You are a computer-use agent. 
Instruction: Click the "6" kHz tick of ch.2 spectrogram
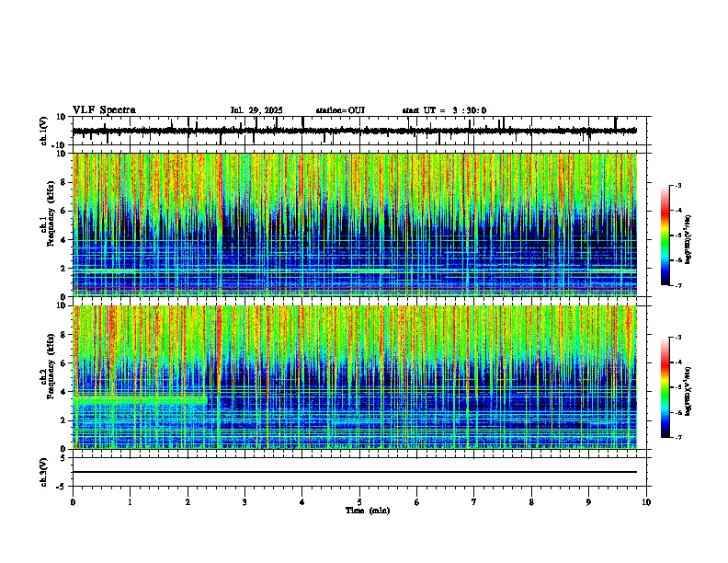(x=63, y=363)
